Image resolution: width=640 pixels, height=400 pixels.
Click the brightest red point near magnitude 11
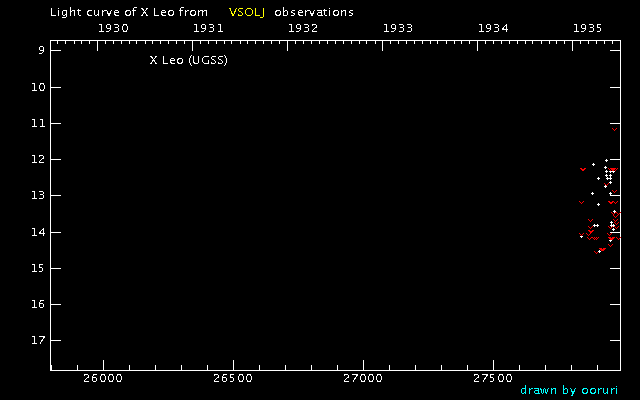(614, 129)
